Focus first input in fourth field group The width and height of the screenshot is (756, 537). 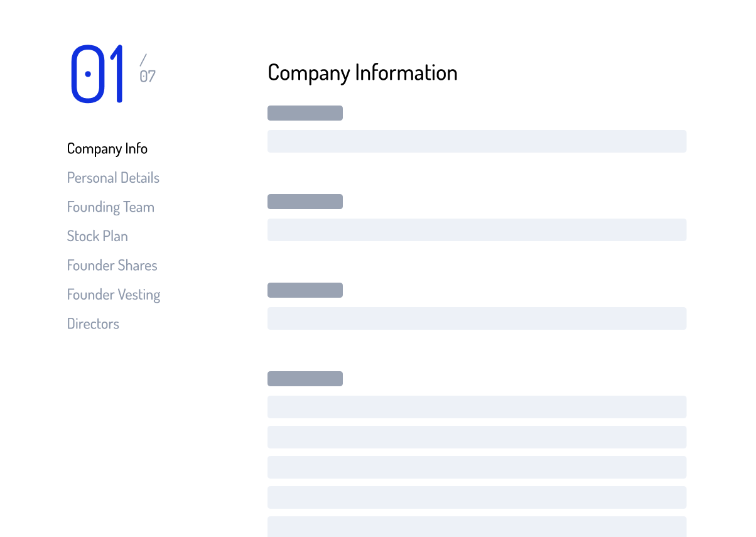pos(477,407)
